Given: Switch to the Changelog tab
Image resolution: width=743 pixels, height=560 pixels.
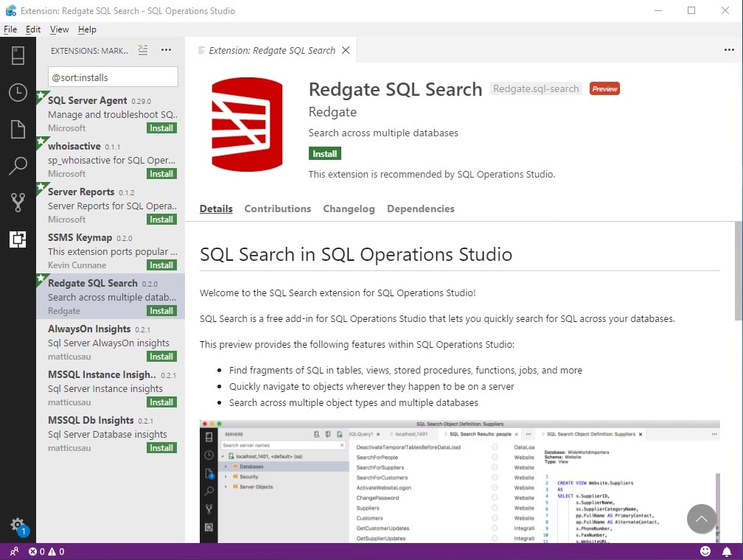Looking at the screenshot, I should [x=349, y=209].
